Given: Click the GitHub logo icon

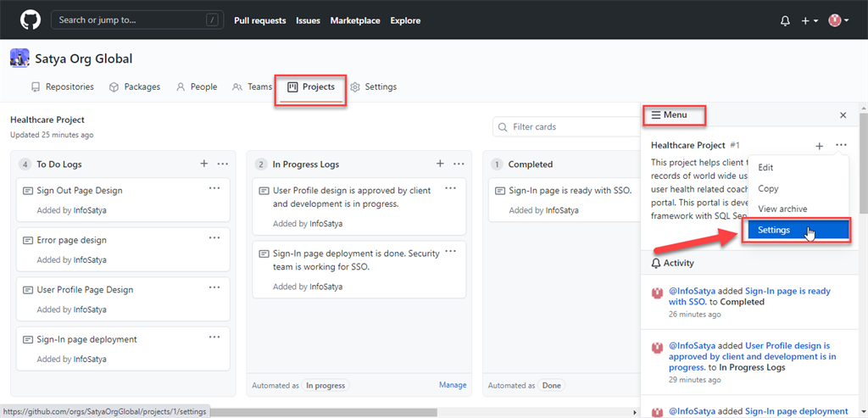Looking at the screenshot, I should [30, 20].
